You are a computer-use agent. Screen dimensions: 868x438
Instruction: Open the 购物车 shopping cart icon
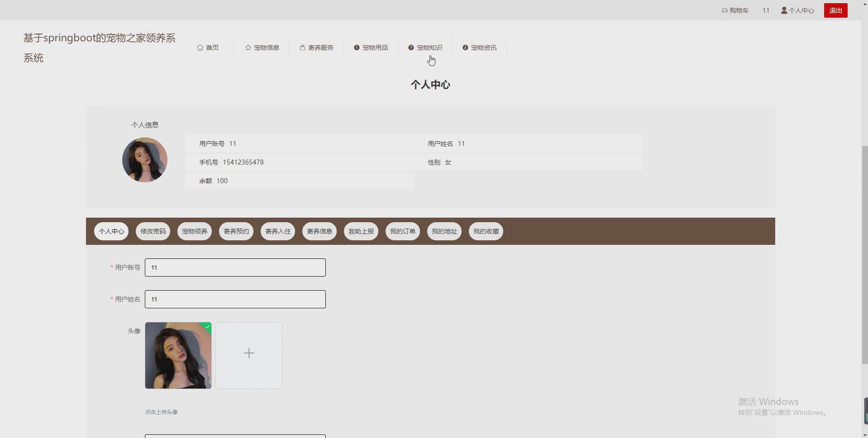[x=725, y=10]
